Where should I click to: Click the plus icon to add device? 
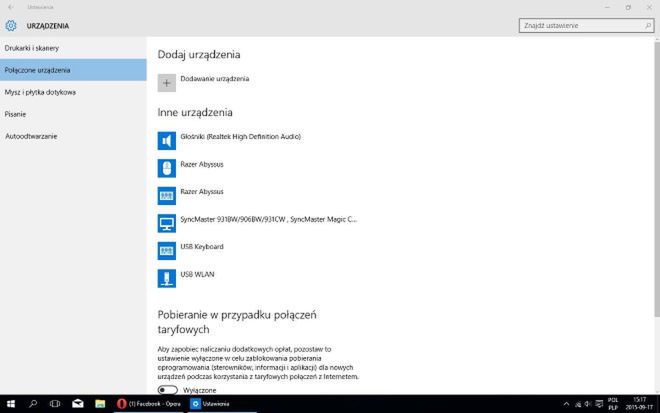pyautogui.click(x=167, y=83)
